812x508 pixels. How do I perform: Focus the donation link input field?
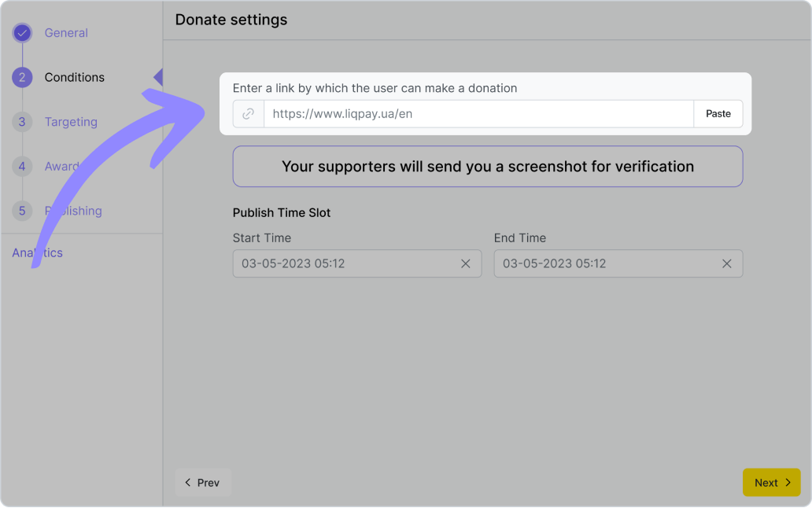coord(478,114)
